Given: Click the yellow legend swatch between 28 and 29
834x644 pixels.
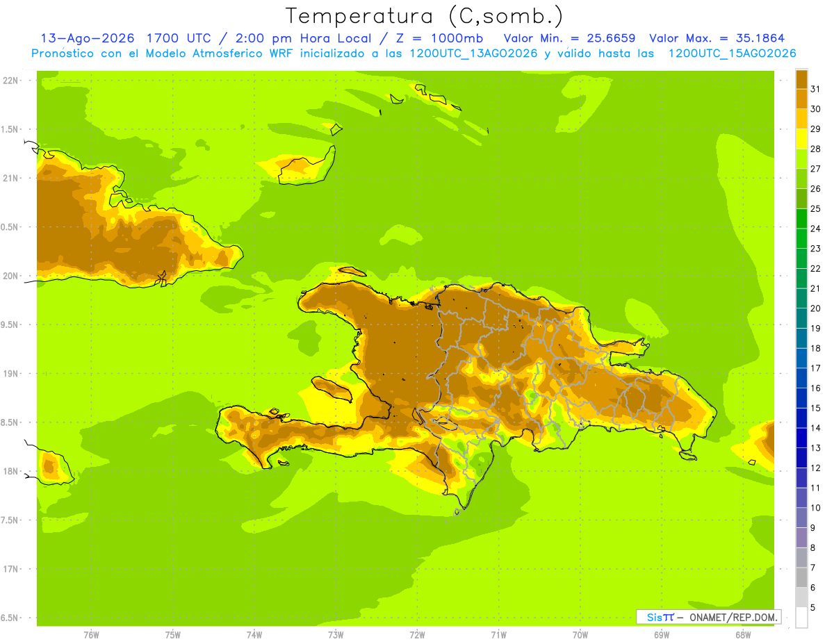Looking at the screenshot, I should click(801, 139).
